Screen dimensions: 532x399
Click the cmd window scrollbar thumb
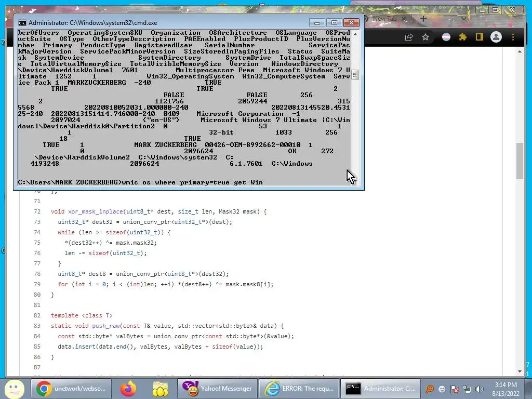pyautogui.click(x=355, y=75)
